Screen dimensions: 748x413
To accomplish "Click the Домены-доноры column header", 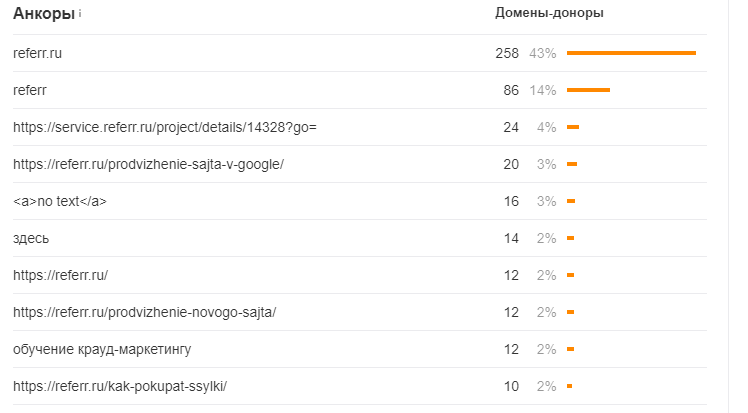I will click(x=549, y=13).
